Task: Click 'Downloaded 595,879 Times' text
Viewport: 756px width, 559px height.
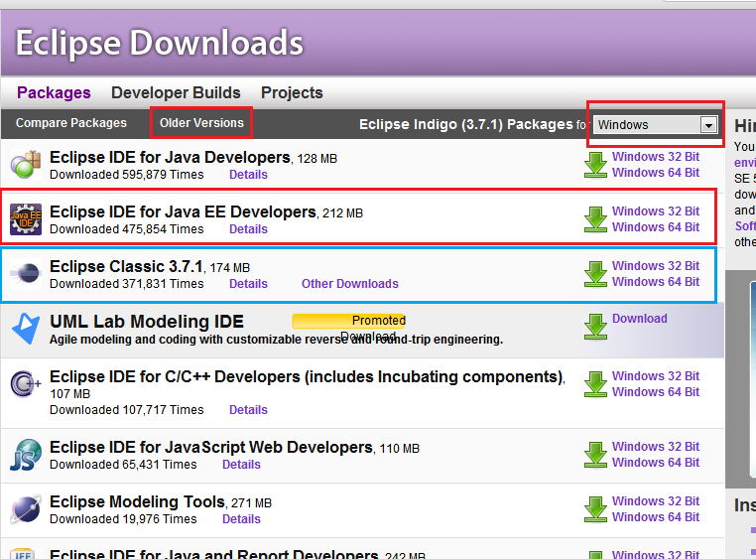Action: click(x=127, y=175)
